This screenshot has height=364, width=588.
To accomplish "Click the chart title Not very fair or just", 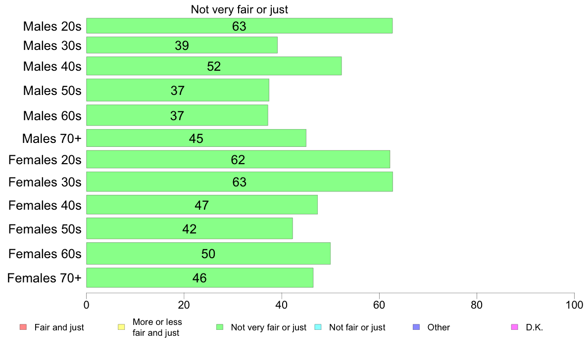I will (239, 9).
